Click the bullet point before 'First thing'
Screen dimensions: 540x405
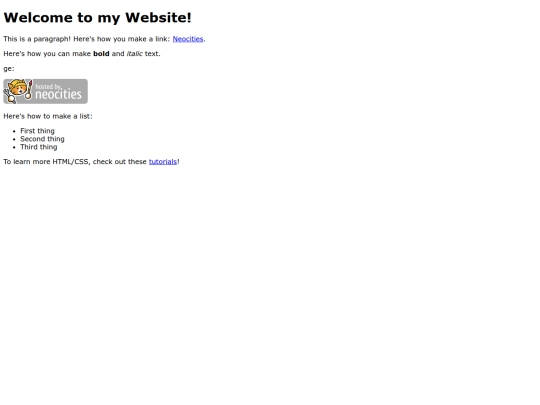pyautogui.click(x=14, y=131)
